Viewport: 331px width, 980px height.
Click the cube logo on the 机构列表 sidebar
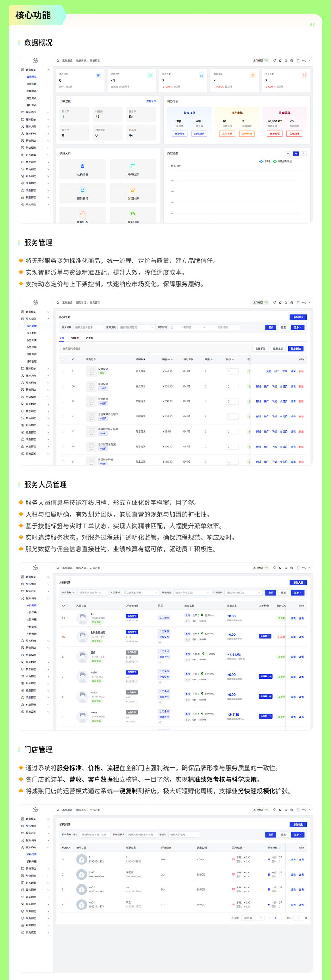[36, 809]
